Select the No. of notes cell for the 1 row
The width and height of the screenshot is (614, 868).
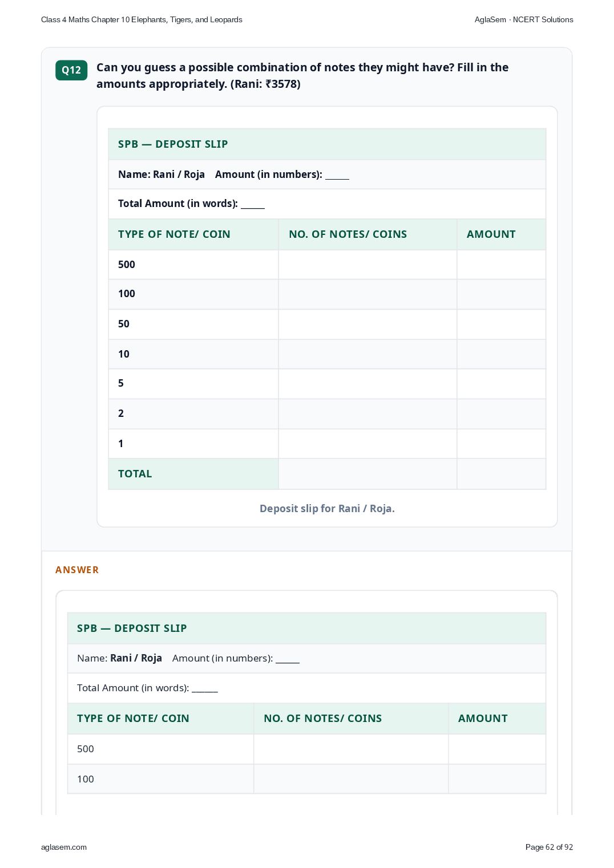[x=367, y=444]
